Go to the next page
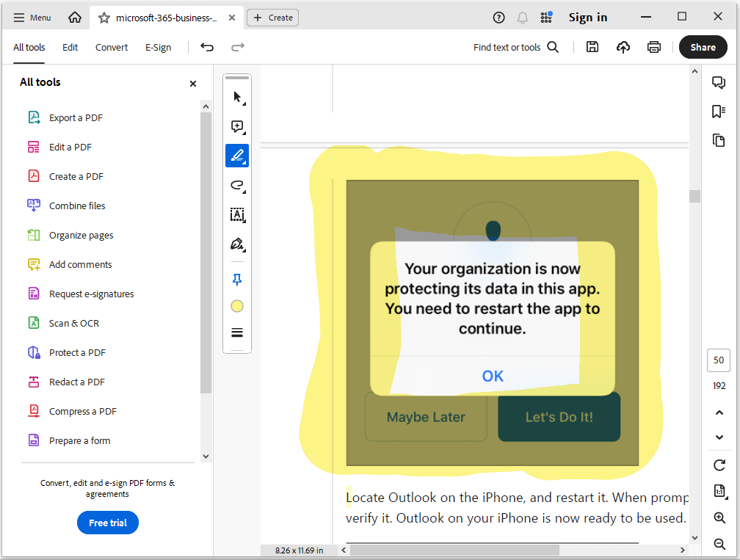This screenshot has height=560, width=740. [x=719, y=437]
